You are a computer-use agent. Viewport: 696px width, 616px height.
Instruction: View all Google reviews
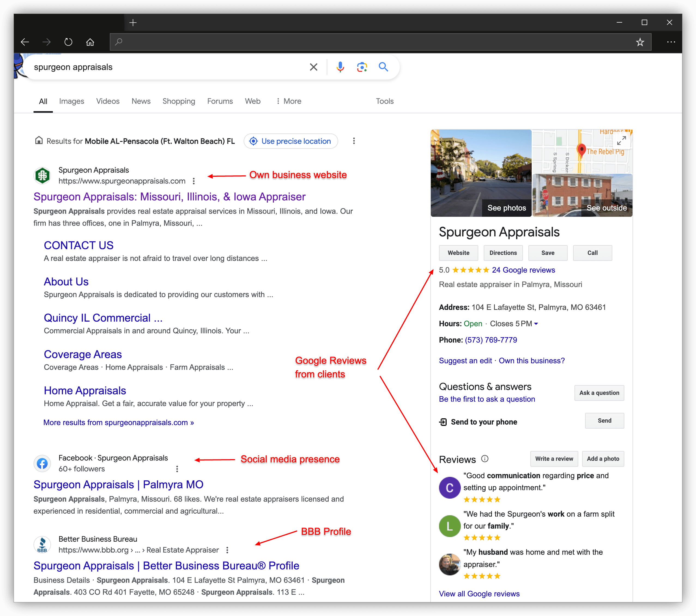point(479,594)
